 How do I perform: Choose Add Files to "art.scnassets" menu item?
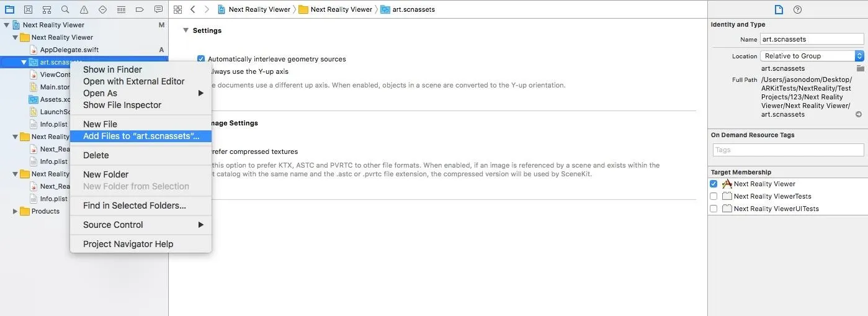(x=141, y=136)
